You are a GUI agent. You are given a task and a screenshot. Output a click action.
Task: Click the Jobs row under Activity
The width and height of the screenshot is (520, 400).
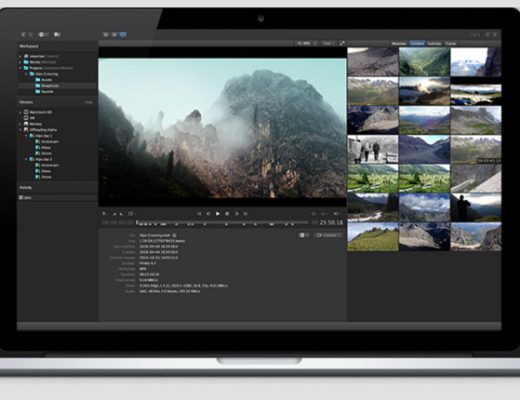[57, 198]
